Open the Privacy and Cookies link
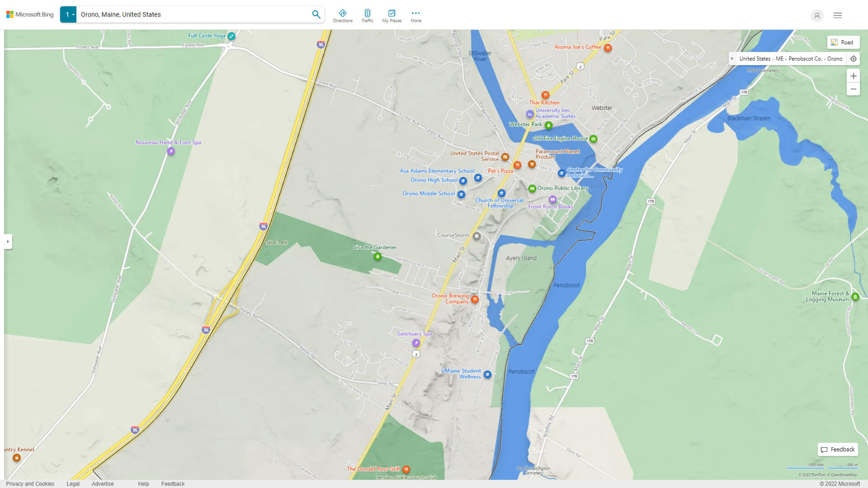Screen dimensions: 868x488 [x=30, y=483]
